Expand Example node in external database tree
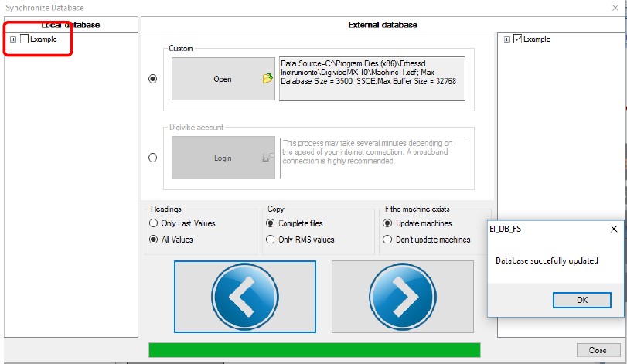627x364 pixels. click(507, 39)
